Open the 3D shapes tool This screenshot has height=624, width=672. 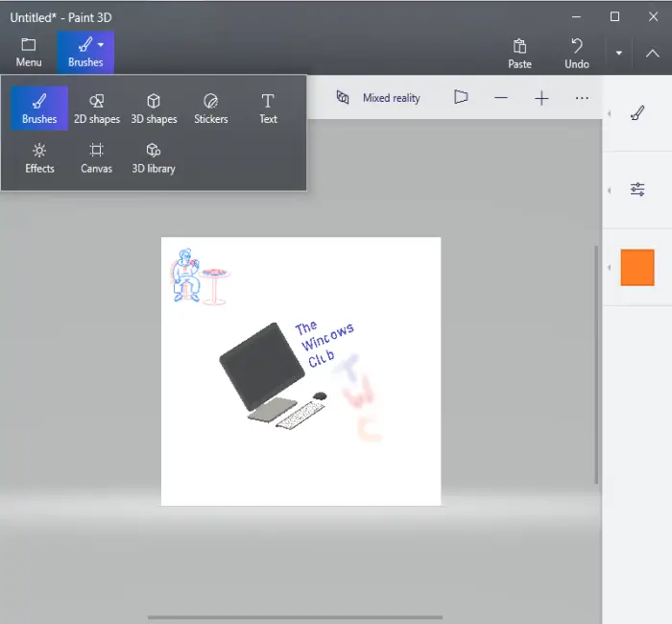pos(154,108)
